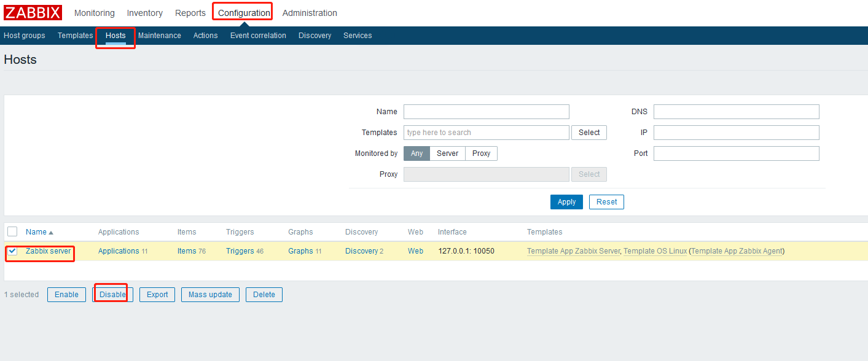Go to Templates submenu

click(x=75, y=36)
